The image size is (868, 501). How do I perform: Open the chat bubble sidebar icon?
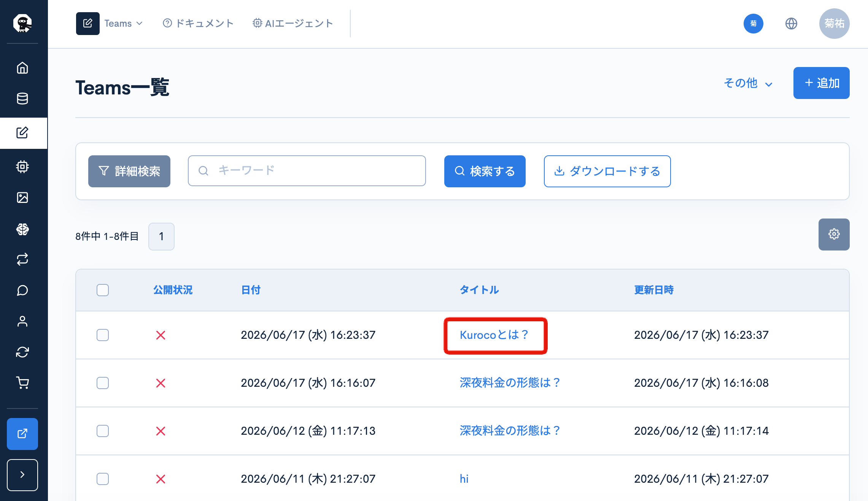(22, 290)
